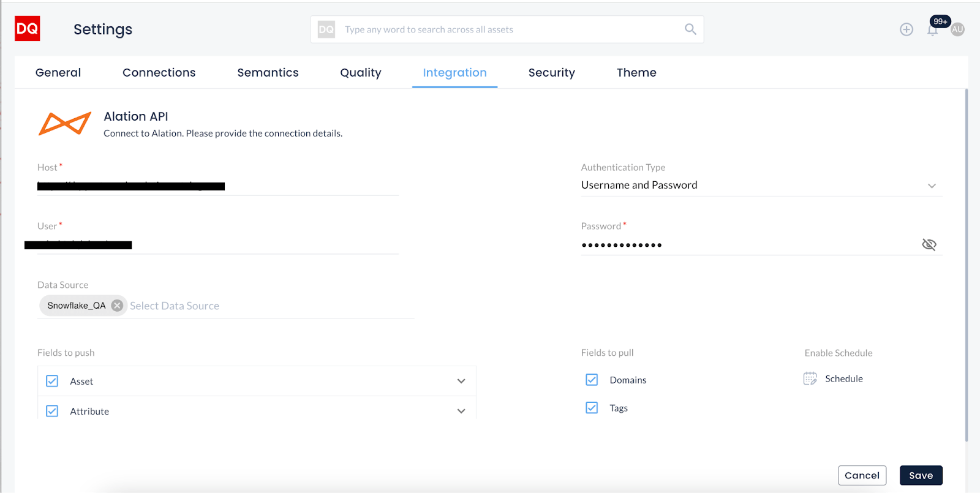Image resolution: width=980 pixels, height=493 pixels.
Task: Switch to the General tab
Action: (58, 72)
